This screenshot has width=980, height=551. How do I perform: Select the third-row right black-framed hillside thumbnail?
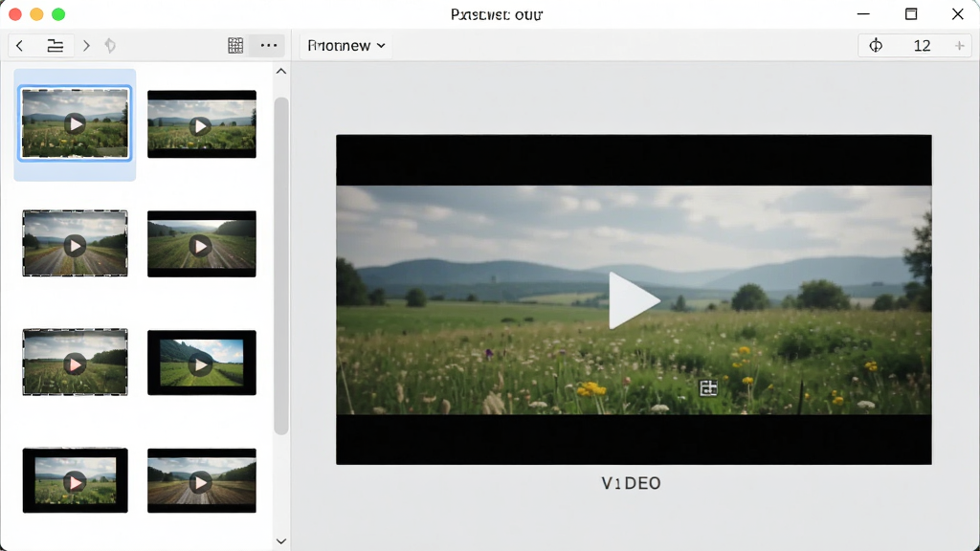(202, 363)
